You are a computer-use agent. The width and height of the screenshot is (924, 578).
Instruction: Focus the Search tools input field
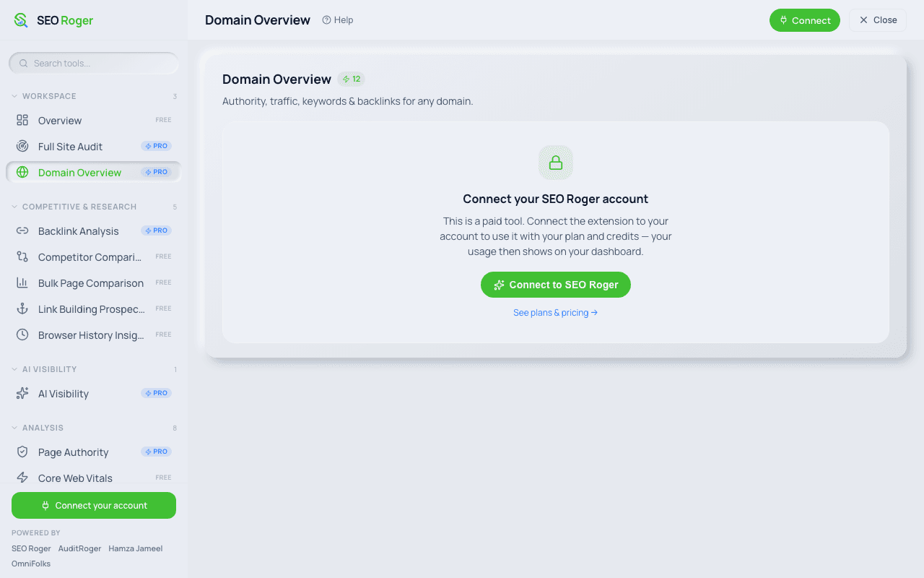pyautogui.click(x=94, y=64)
